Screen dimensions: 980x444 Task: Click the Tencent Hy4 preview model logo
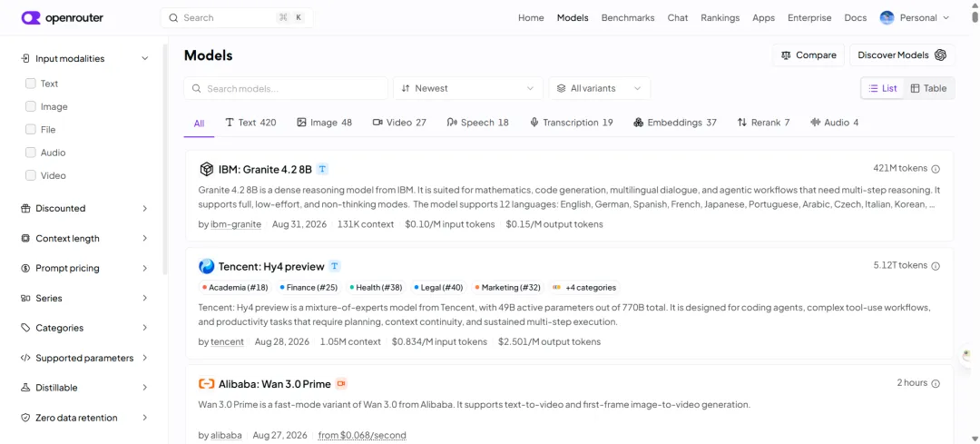pyautogui.click(x=206, y=266)
